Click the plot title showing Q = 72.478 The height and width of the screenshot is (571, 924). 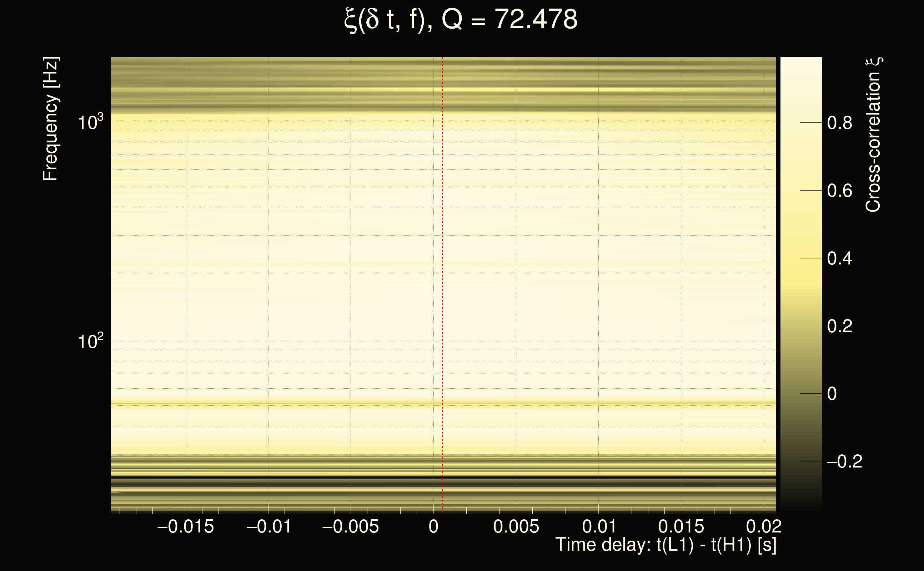[x=461, y=20]
